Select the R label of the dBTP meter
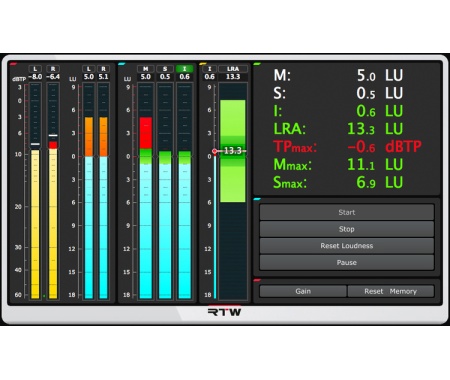 pyautogui.click(x=53, y=69)
